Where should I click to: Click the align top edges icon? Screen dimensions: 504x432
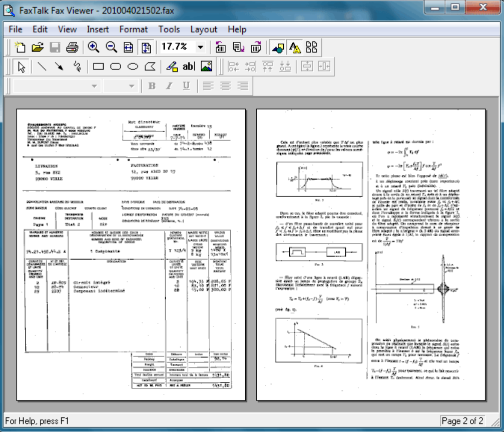(x=268, y=66)
